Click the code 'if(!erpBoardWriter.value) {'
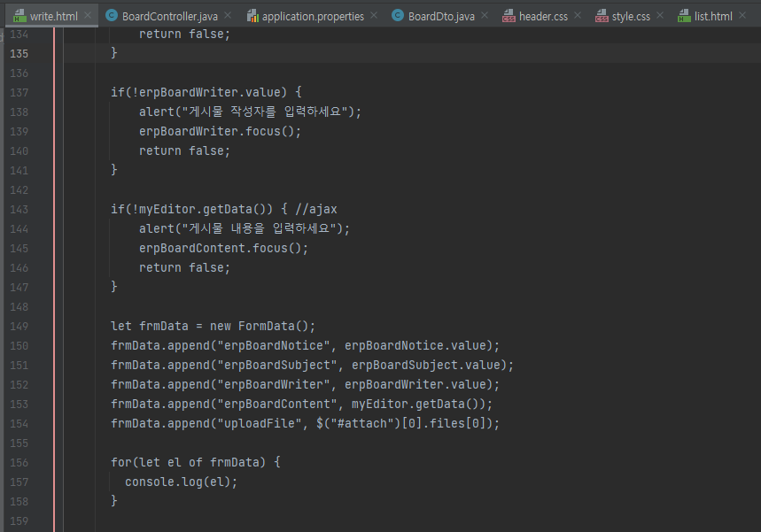The image size is (761, 532). [x=206, y=92]
